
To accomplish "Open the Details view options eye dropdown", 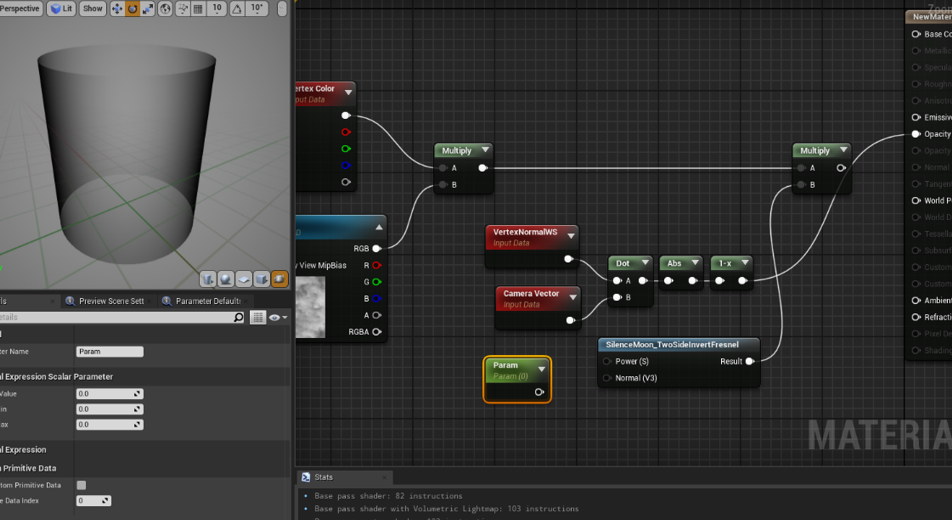I will [276, 317].
